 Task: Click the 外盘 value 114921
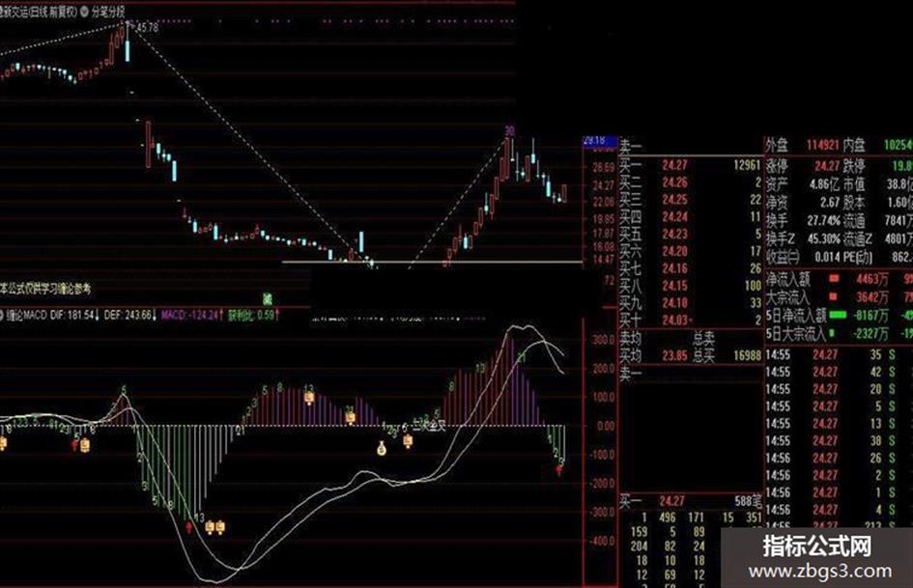pos(822,145)
